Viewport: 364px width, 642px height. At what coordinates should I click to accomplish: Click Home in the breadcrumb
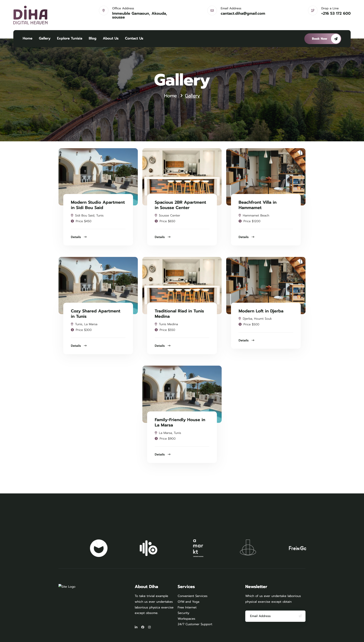pos(170,96)
